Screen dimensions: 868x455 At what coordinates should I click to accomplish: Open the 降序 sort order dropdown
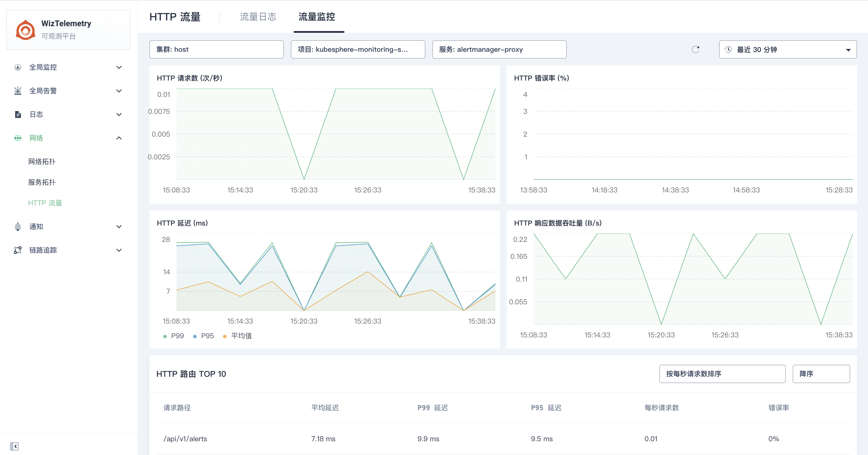(x=821, y=374)
